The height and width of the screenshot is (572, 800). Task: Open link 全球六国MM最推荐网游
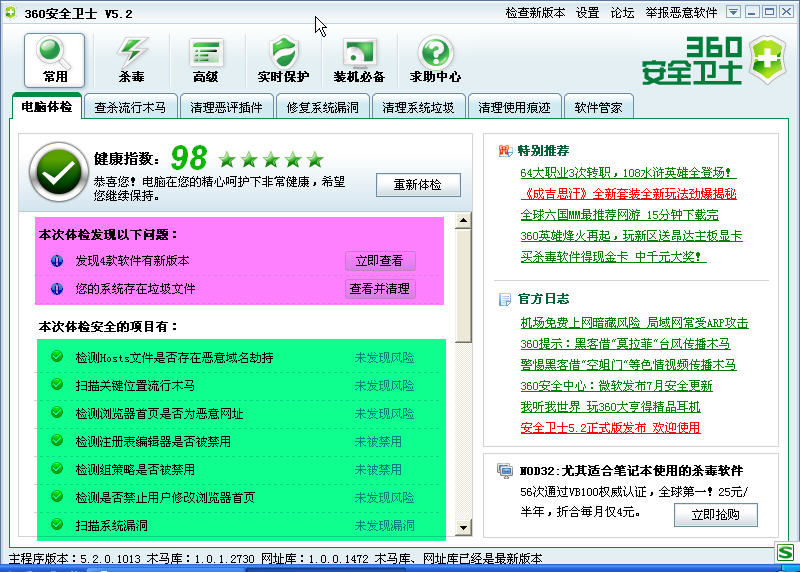619,215
